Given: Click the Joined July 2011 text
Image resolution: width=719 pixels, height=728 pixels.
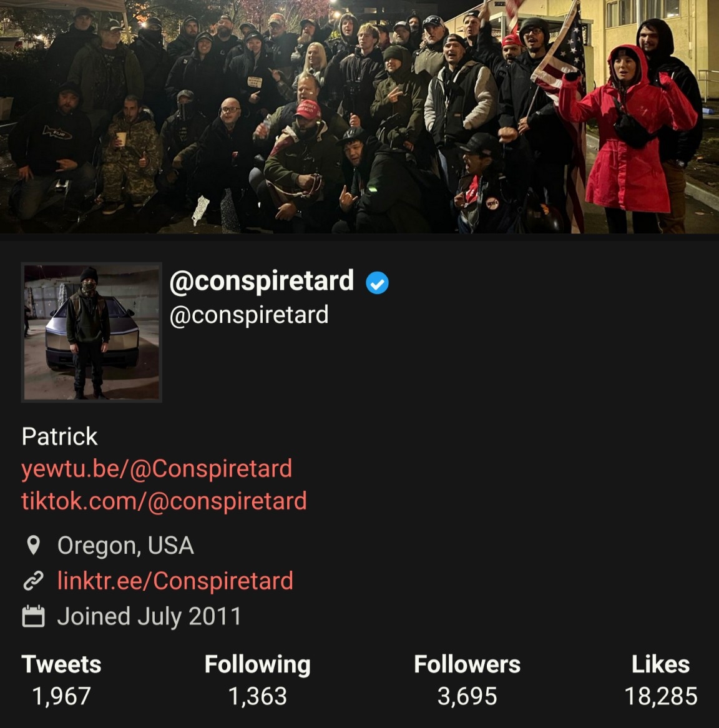Looking at the screenshot, I should click(149, 617).
